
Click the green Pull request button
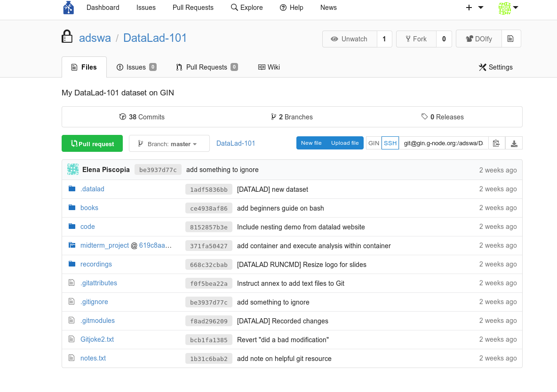point(92,143)
